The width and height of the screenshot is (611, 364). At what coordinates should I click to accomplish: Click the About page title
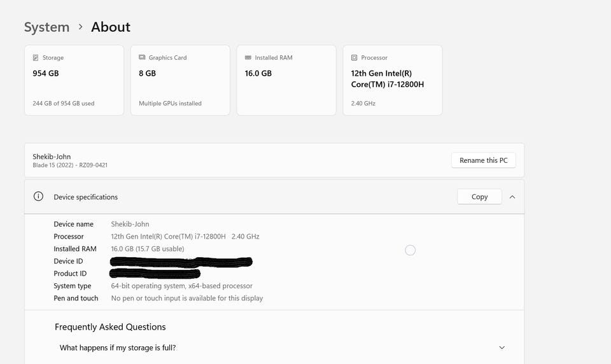pos(111,27)
